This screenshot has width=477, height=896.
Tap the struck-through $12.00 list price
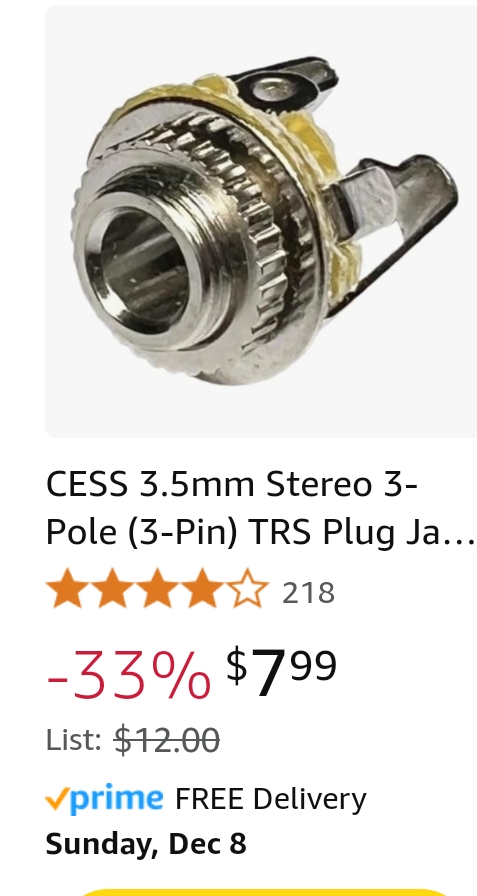(167, 740)
